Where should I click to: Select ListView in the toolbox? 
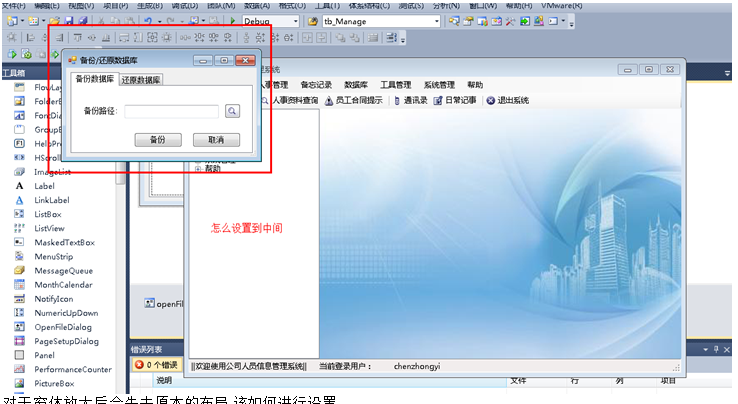click(x=49, y=228)
